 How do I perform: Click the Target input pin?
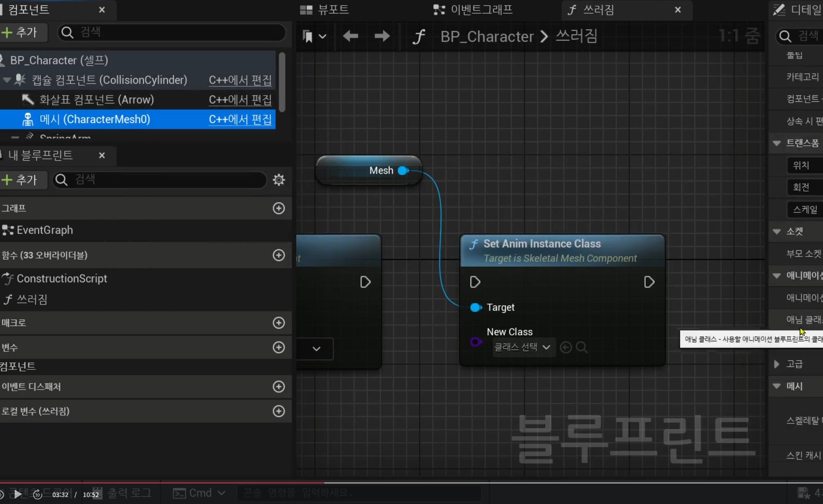coord(475,307)
